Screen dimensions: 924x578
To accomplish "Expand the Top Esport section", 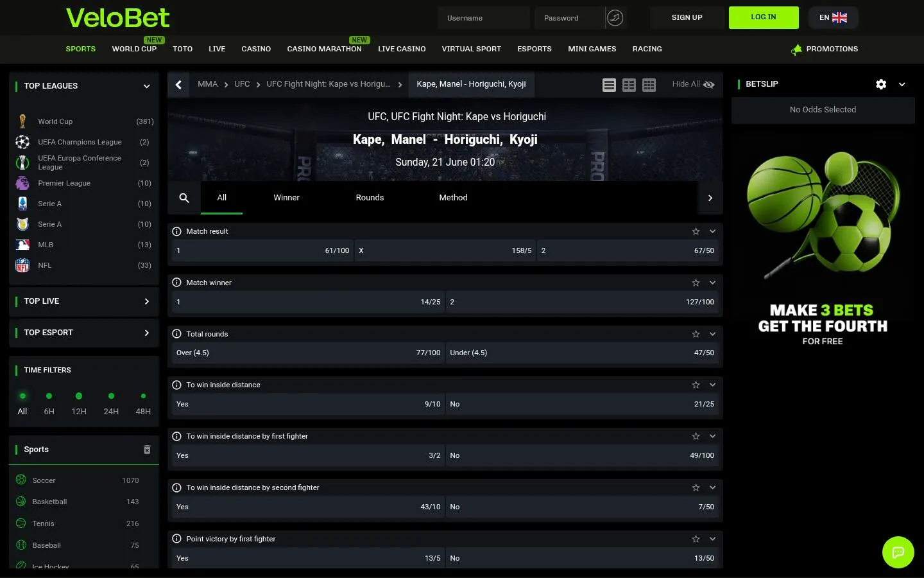I will pos(146,333).
